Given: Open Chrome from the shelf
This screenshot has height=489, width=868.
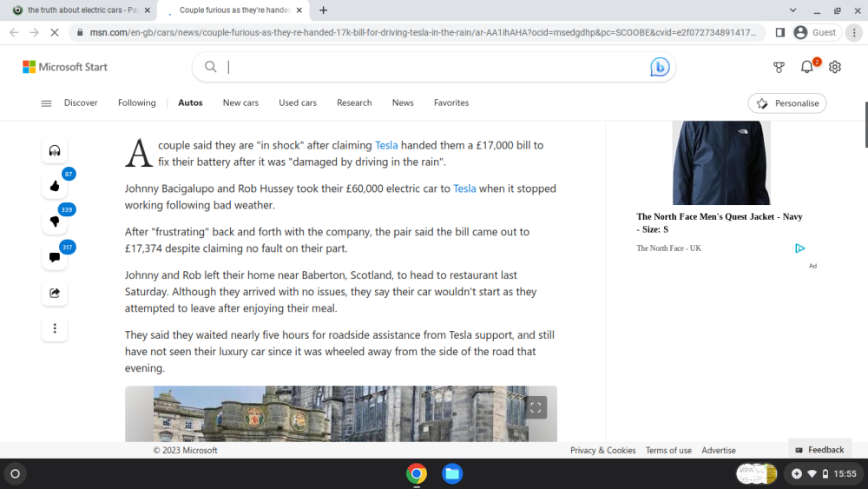Looking at the screenshot, I should (x=417, y=473).
